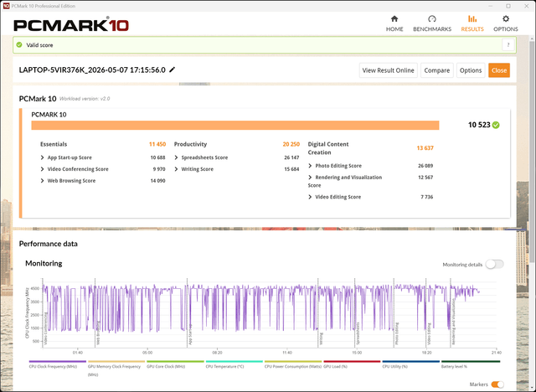536x392 pixels.
Task: Open the Results chart icon
Action: (x=472, y=18)
